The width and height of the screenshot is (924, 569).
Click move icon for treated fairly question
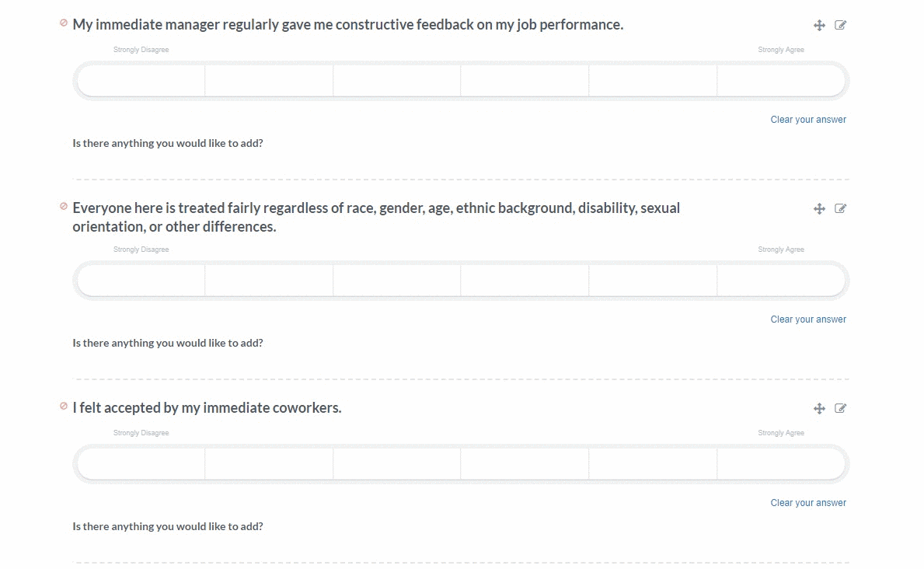(819, 209)
